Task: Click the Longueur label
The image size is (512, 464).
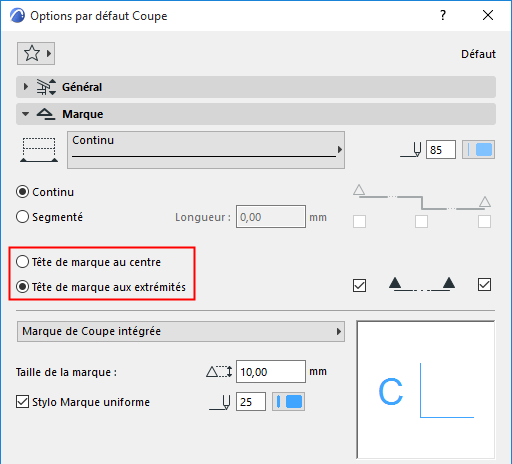Action: (203, 217)
